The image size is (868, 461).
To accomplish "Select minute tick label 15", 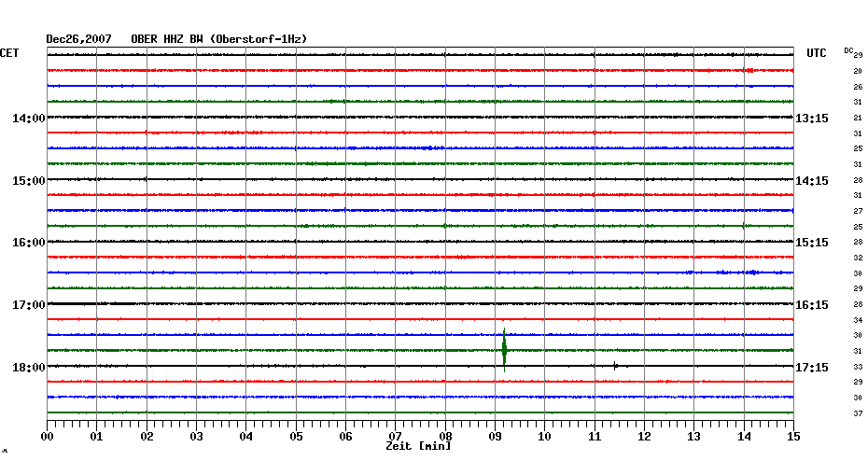I will (x=793, y=437).
